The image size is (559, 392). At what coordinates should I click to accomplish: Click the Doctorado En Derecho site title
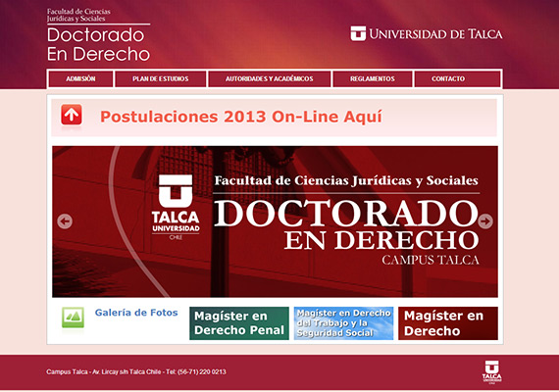(x=98, y=44)
